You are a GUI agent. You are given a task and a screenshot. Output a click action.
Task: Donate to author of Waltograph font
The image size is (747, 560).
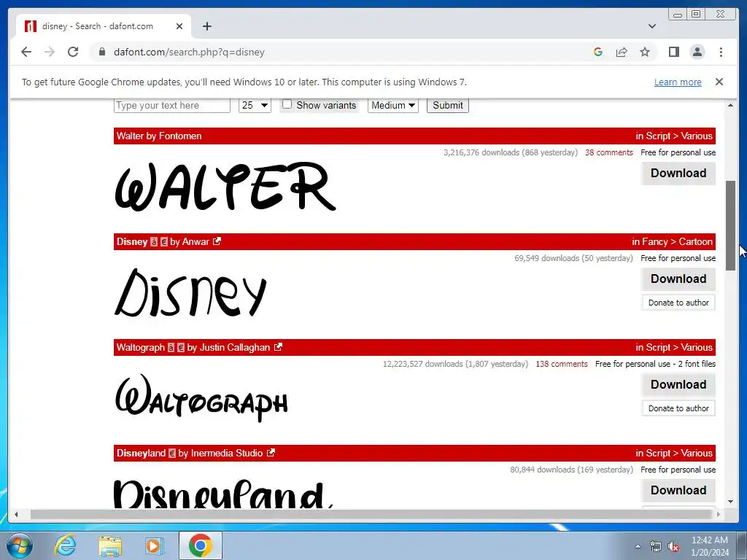[x=678, y=408]
